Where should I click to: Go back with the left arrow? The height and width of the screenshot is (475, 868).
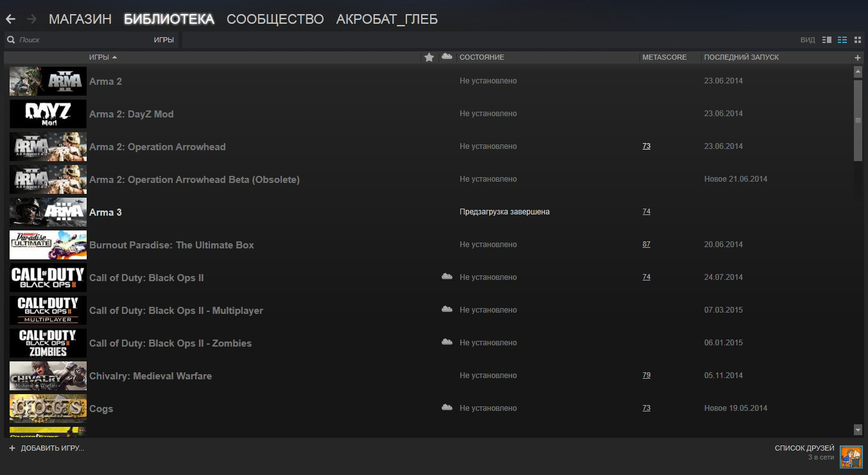coord(10,19)
